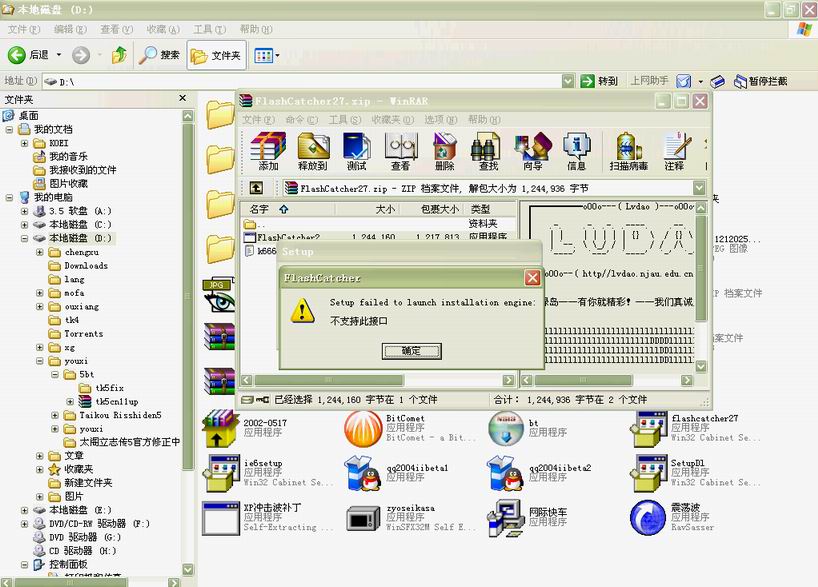Select the 震荡波 RavSasser icon

[x=648, y=518]
